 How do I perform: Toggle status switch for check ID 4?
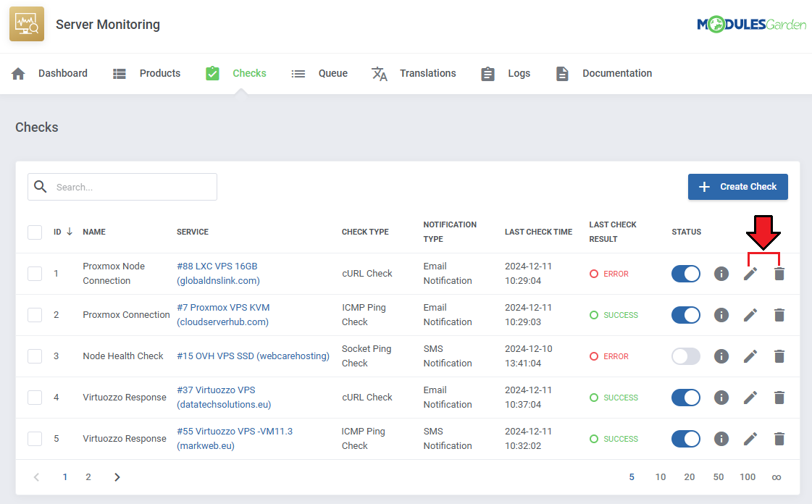[686, 398]
